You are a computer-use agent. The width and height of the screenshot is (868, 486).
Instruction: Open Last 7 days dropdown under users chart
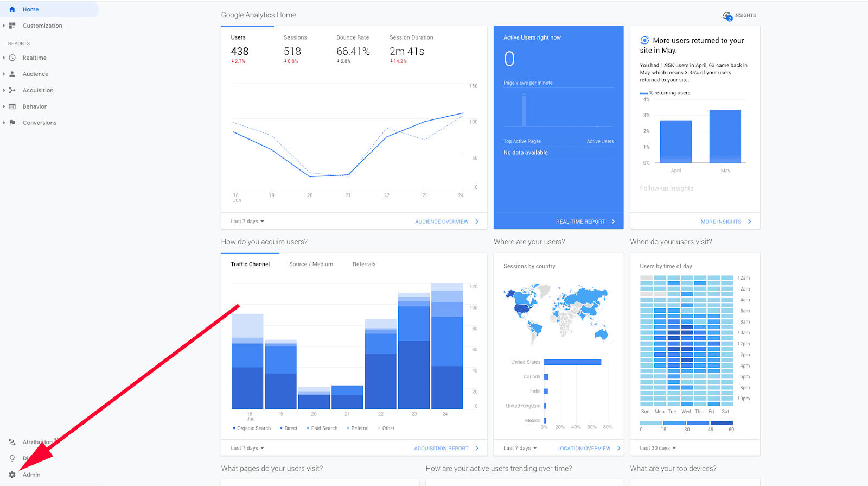[247, 222]
